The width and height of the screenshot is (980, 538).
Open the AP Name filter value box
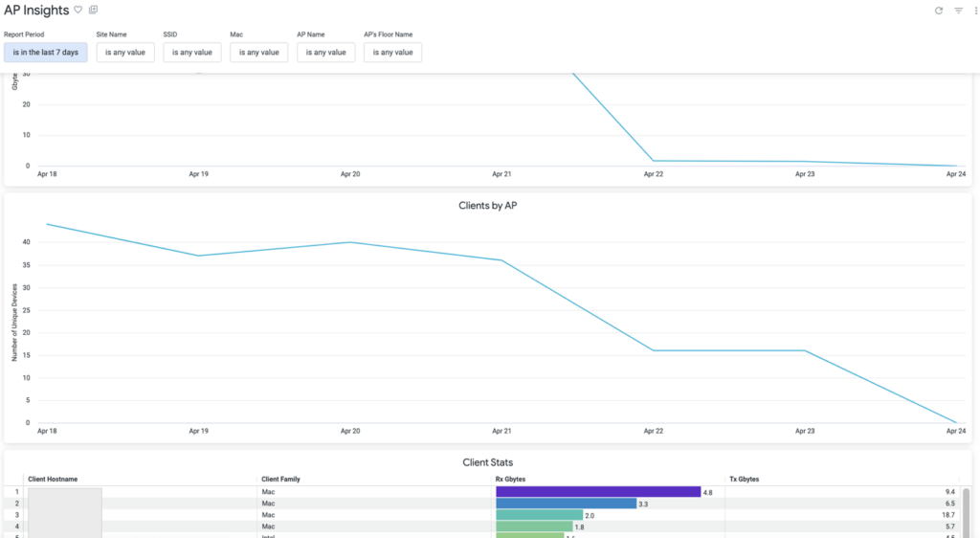tap(325, 52)
